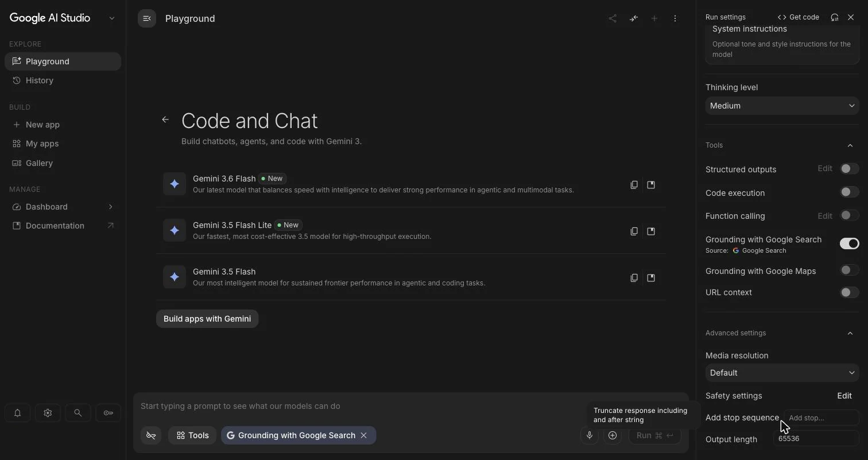868x460 pixels.
Task: Click the sparkle icon for Gemini 3.5 Flash Lite
Action: pyautogui.click(x=175, y=231)
